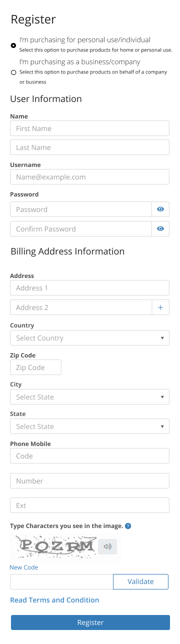Click the captcha image
The height and width of the screenshot is (644, 180).
coord(54,546)
